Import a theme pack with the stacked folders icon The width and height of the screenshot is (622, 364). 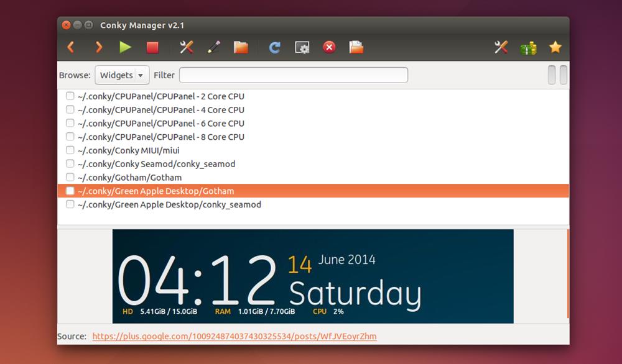click(x=356, y=47)
